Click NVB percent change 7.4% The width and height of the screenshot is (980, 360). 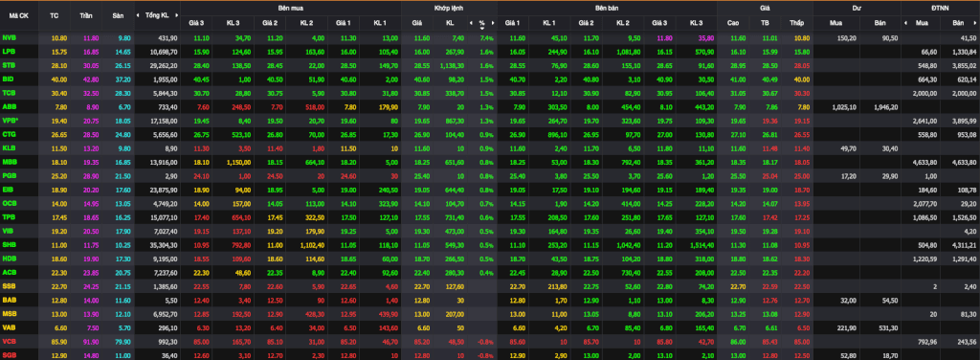[x=486, y=38]
